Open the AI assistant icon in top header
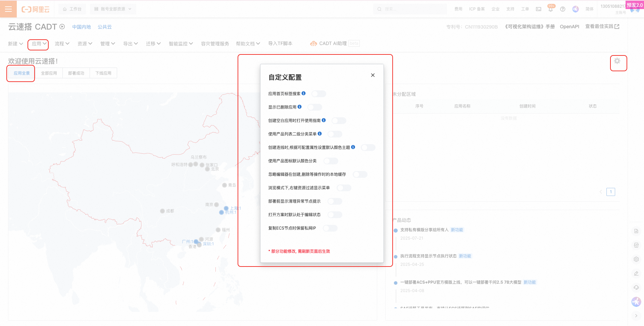Screen dimensions: 644x326 click(576, 9)
